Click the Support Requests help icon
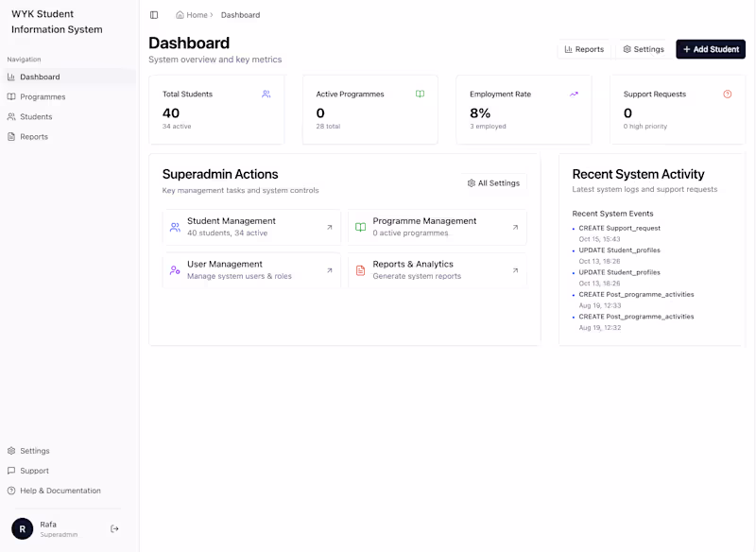756x552 pixels. click(728, 95)
